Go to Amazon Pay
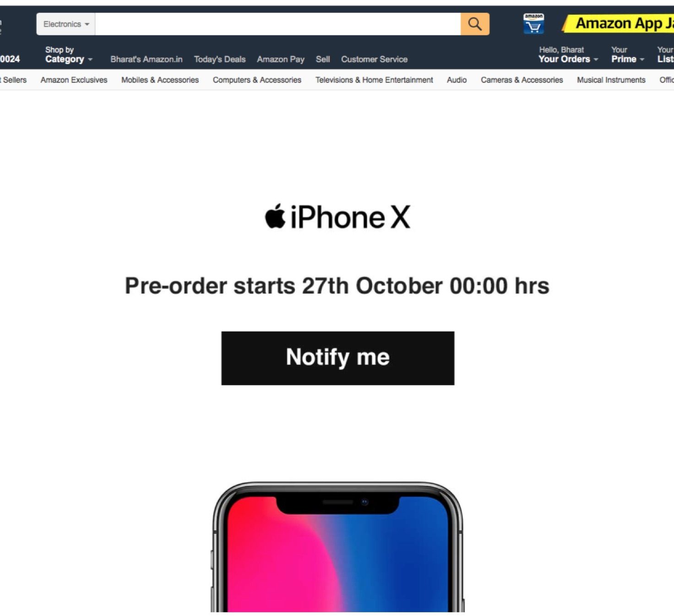This screenshot has height=616, width=674. pyautogui.click(x=281, y=59)
